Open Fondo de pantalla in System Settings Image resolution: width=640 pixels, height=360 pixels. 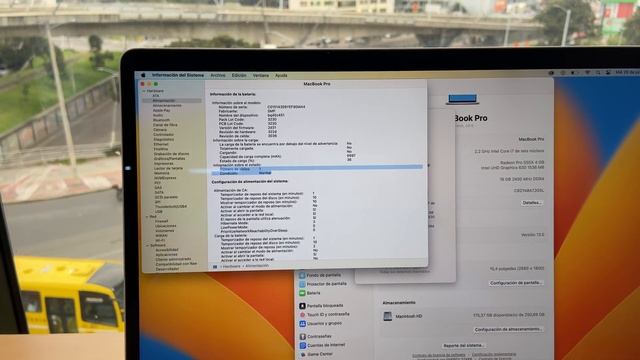pos(320,275)
